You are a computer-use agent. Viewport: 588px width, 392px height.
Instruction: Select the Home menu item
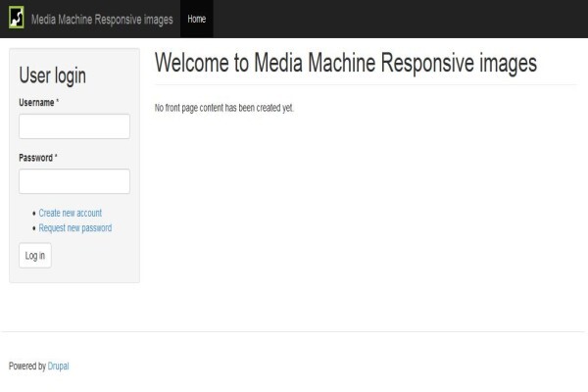(197, 19)
